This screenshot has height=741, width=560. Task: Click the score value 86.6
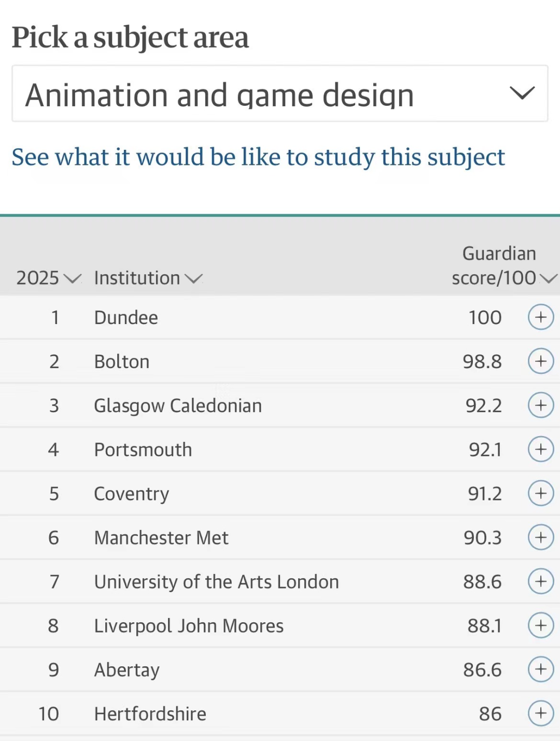click(x=482, y=670)
